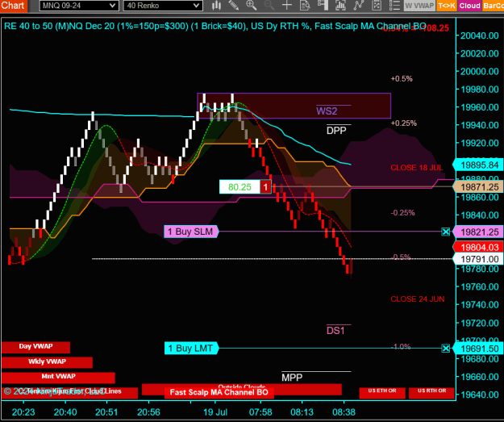504x422 pixels.
Task: Click the 20:23 time axis label
Action: [23, 412]
